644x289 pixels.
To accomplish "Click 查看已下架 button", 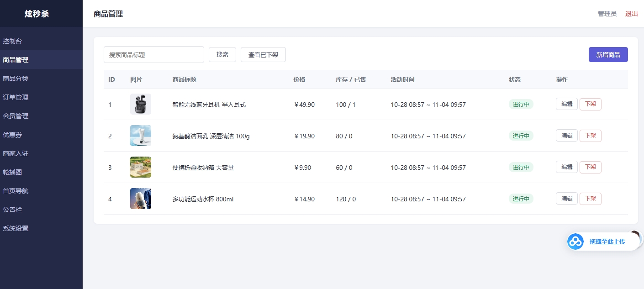I will pos(263,54).
